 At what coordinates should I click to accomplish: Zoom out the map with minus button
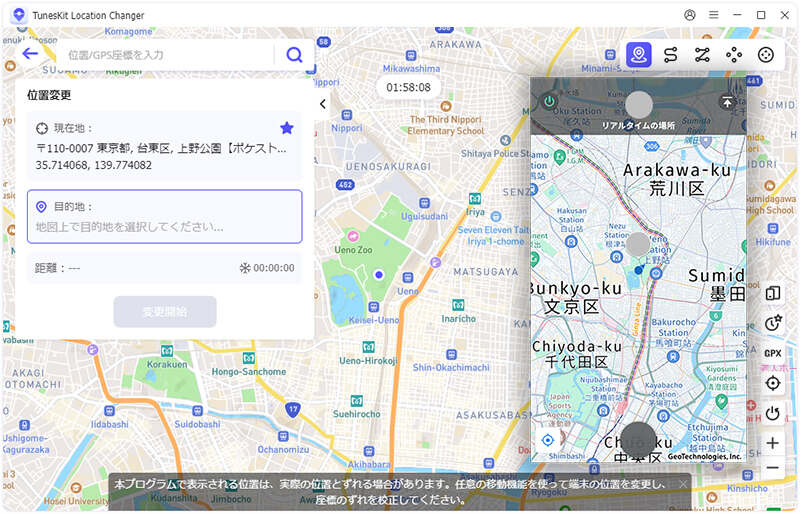coord(772,468)
